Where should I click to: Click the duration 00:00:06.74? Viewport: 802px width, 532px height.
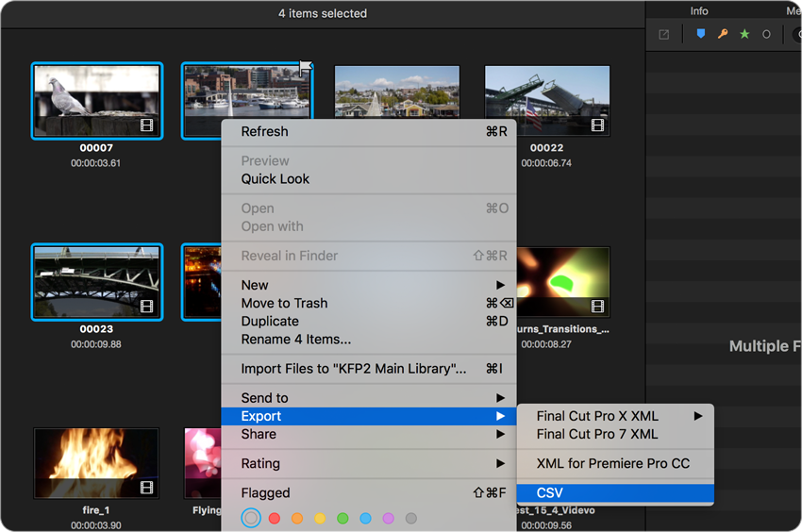546,163
